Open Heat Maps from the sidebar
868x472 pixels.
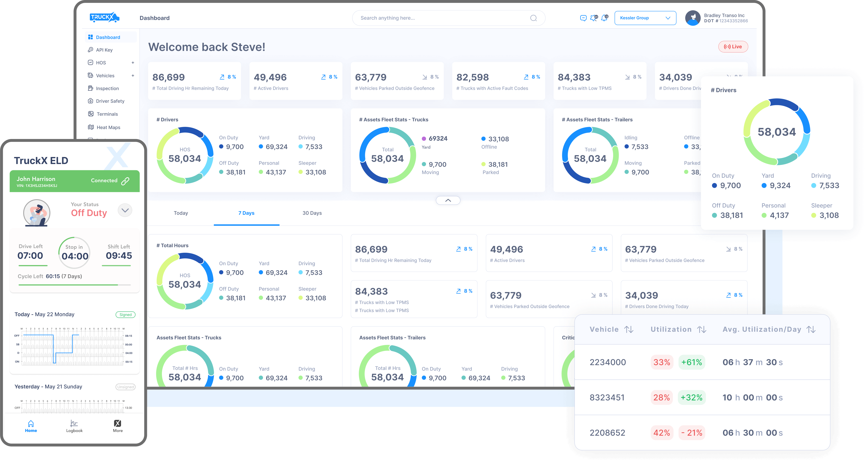tap(109, 127)
